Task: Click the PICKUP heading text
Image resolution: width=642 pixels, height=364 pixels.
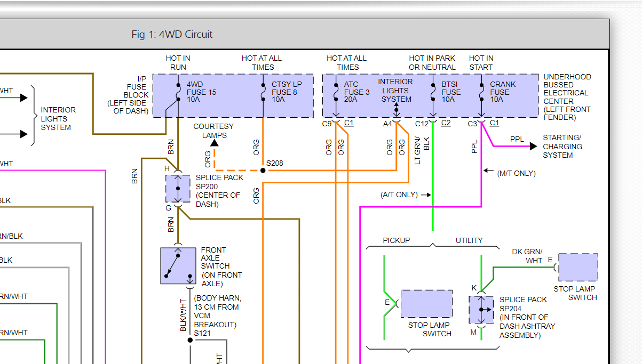Action: click(397, 240)
